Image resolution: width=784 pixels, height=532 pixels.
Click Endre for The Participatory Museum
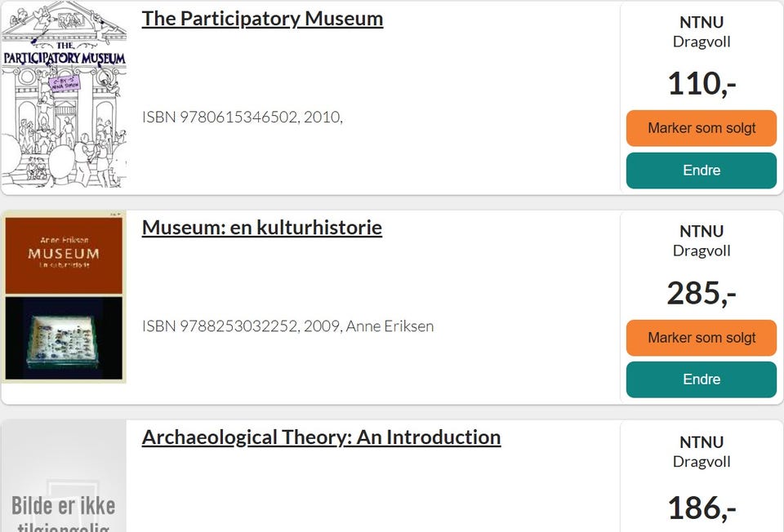(x=701, y=171)
